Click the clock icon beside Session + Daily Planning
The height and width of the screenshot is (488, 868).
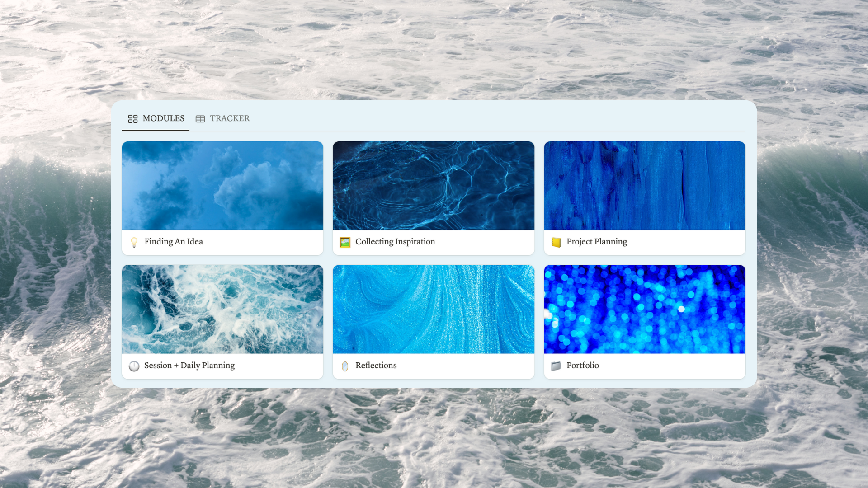(134, 366)
